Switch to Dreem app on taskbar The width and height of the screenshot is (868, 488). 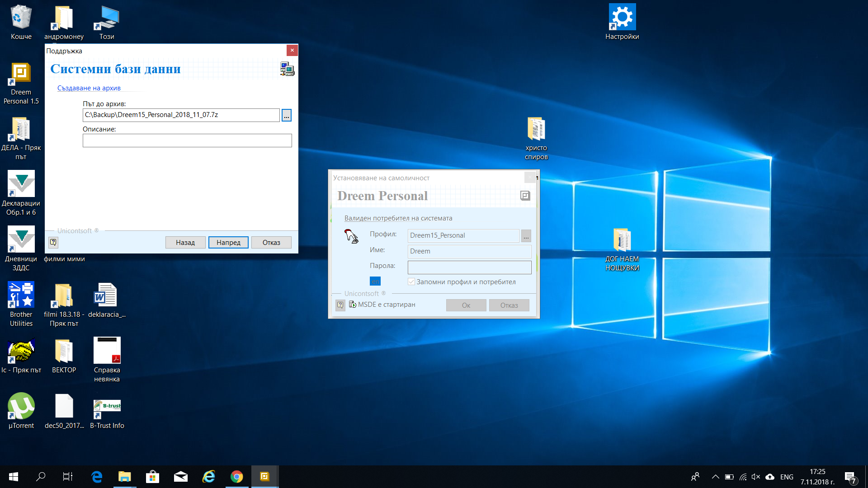coord(265,477)
